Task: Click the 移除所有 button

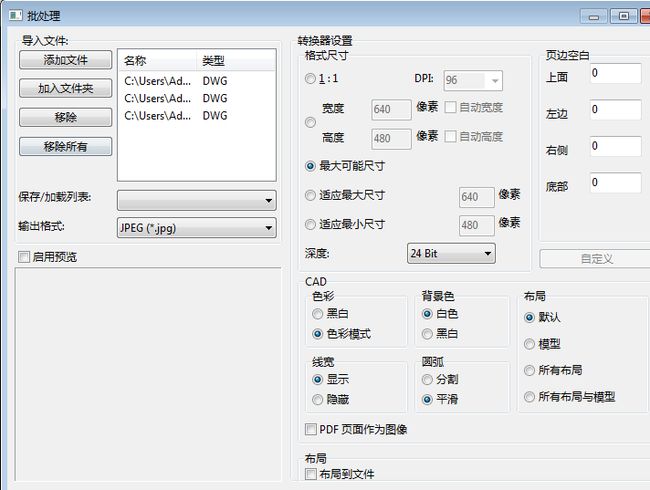Action: [65, 146]
